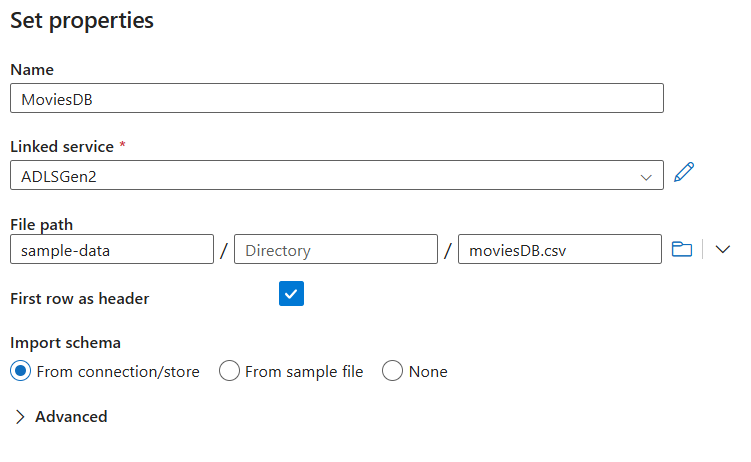Focus the empty Directory field
The width and height of the screenshot is (751, 462).
[x=336, y=250]
